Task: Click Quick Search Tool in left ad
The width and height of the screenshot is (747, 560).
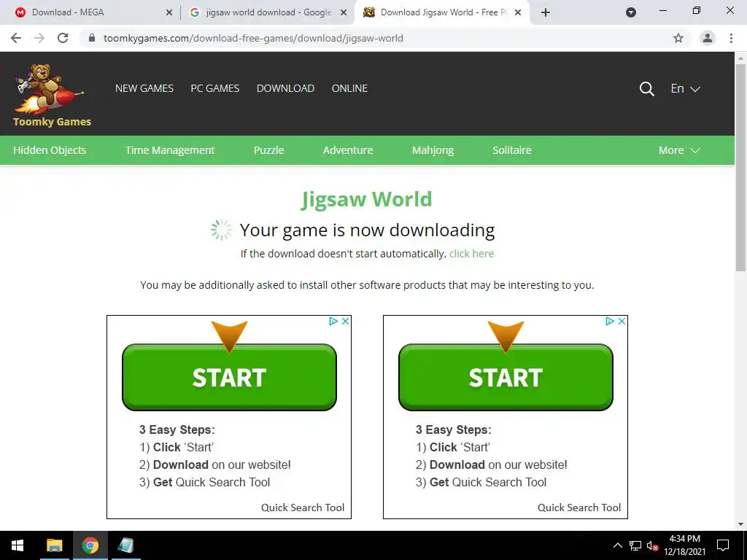Action: tap(303, 507)
